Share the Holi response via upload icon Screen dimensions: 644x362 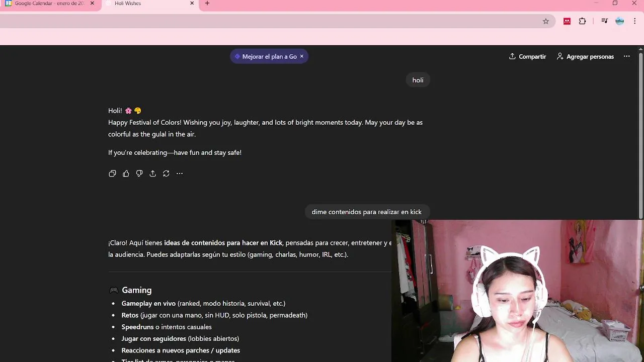point(152,173)
